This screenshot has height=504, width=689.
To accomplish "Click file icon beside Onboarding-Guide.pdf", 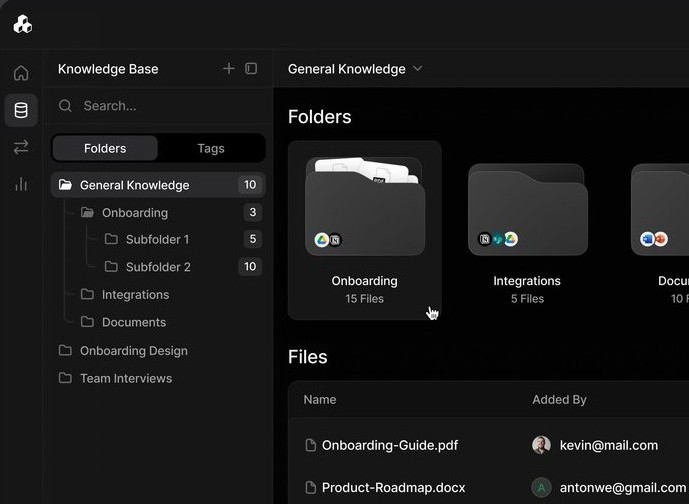I will pyautogui.click(x=311, y=445).
